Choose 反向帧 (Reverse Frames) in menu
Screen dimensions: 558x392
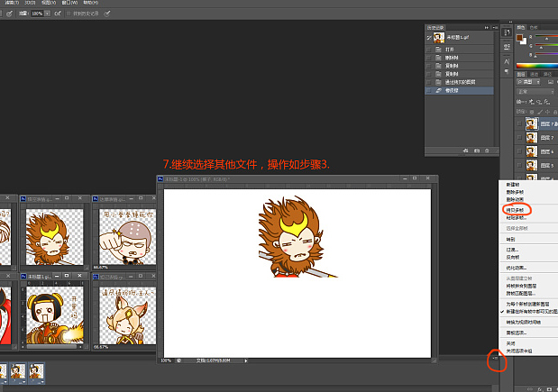pyautogui.click(x=513, y=257)
